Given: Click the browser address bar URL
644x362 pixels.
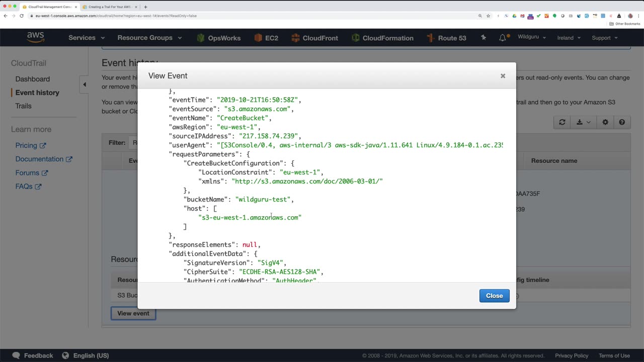Looking at the screenshot, I should click(116, 16).
